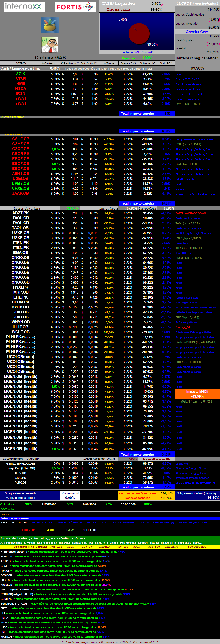The width and height of the screenshot is (220, 644).
Task: Select the ZAAP.OB ticker cell
Action: 21,193
